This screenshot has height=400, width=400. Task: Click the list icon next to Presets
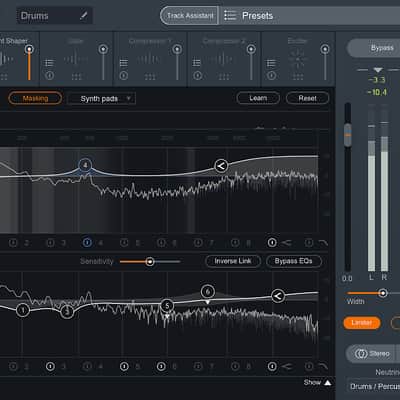click(230, 16)
